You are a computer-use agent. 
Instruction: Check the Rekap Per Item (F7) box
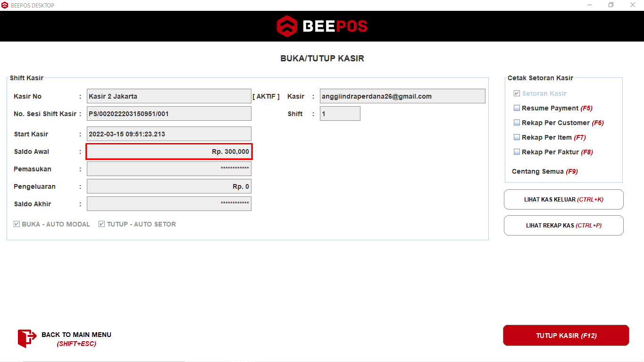[x=517, y=137]
